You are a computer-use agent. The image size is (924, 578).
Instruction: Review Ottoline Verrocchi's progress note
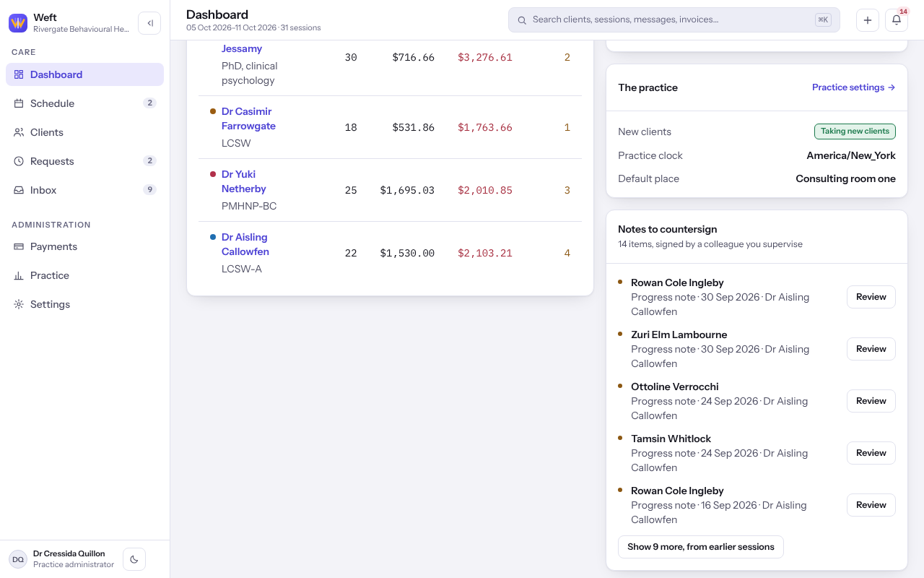[x=871, y=401]
